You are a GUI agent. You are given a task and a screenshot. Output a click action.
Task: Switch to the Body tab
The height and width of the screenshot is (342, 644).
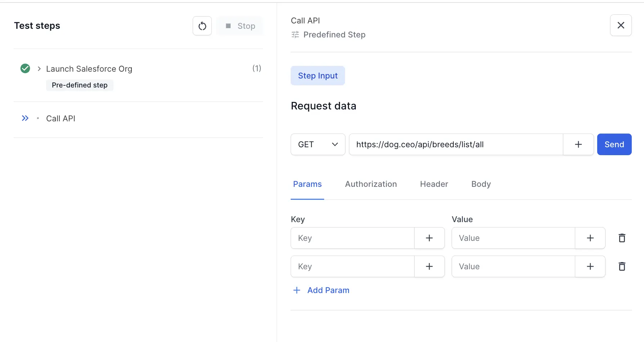481,184
